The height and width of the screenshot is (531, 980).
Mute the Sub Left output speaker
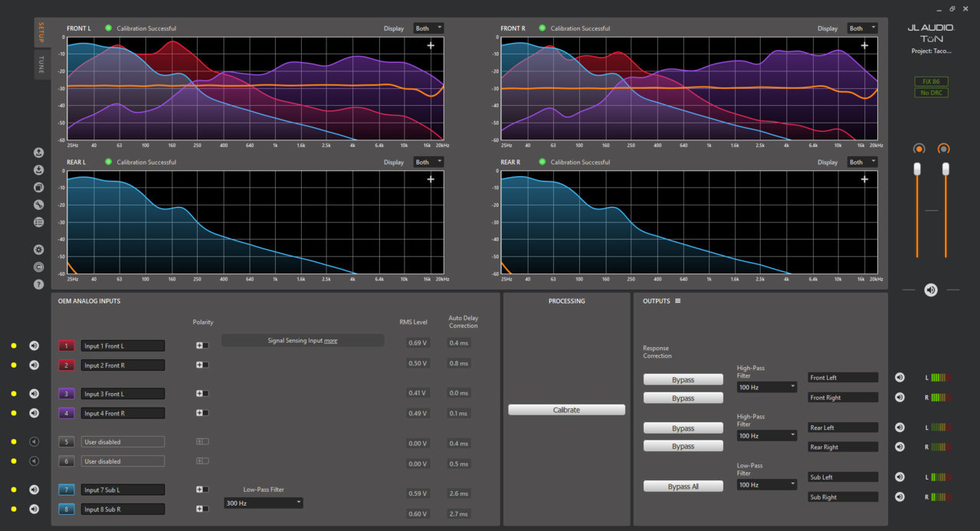click(900, 477)
